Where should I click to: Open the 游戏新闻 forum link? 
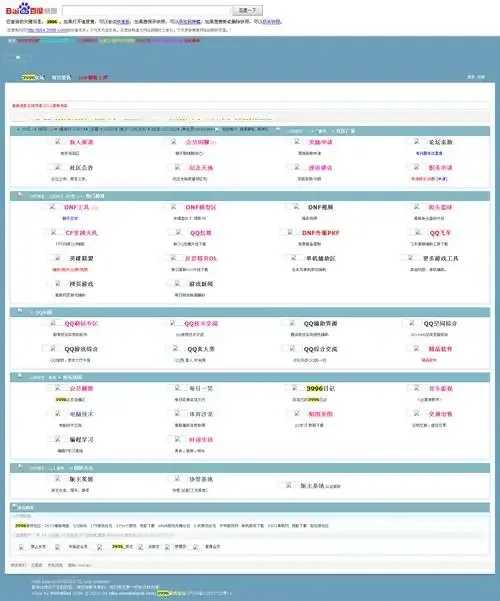[201, 284]
